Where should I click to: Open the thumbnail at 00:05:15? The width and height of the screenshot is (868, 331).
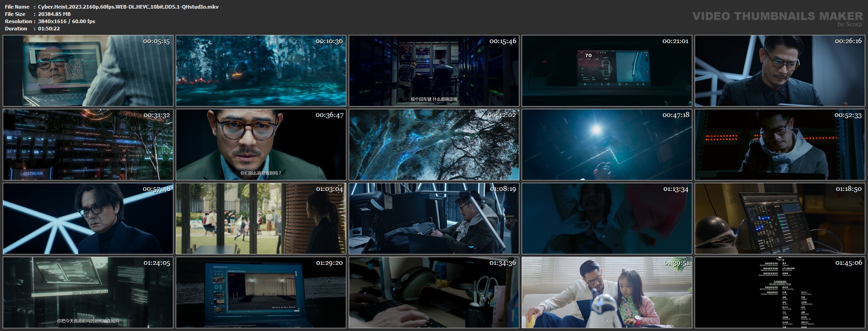pyautogui.click(x=88, y=71)
